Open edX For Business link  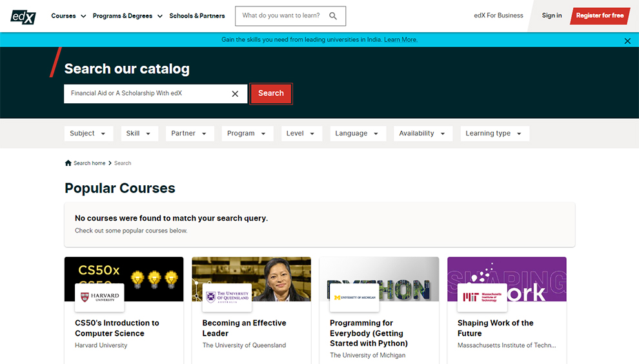coord(498,15)
